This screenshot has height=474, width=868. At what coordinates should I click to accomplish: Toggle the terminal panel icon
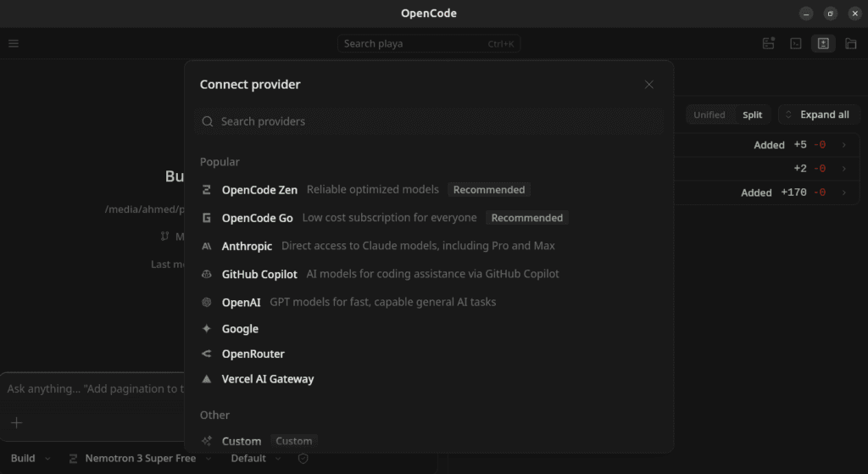click(795, 44)
